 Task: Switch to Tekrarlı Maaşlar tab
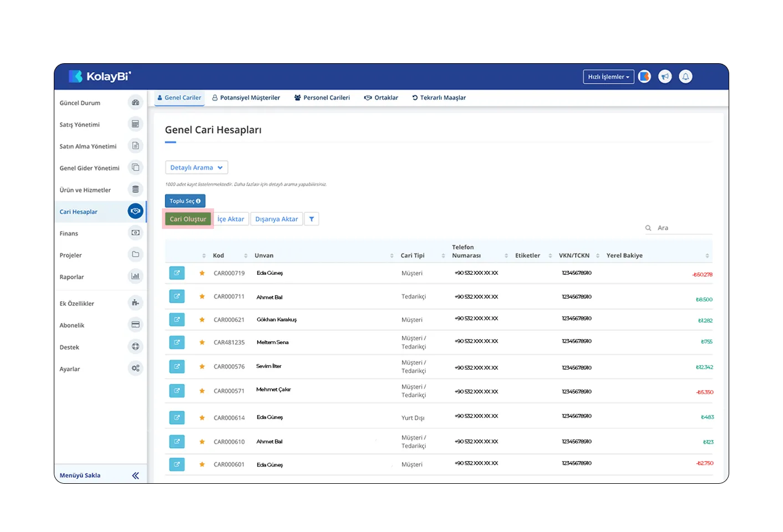pyautogui.click(x=439, y=98)
